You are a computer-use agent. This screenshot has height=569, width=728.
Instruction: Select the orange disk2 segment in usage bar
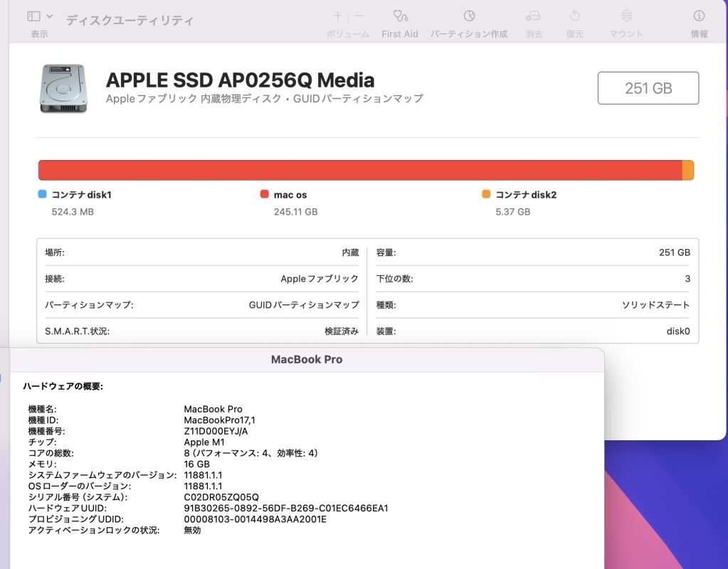click(688, 170)
